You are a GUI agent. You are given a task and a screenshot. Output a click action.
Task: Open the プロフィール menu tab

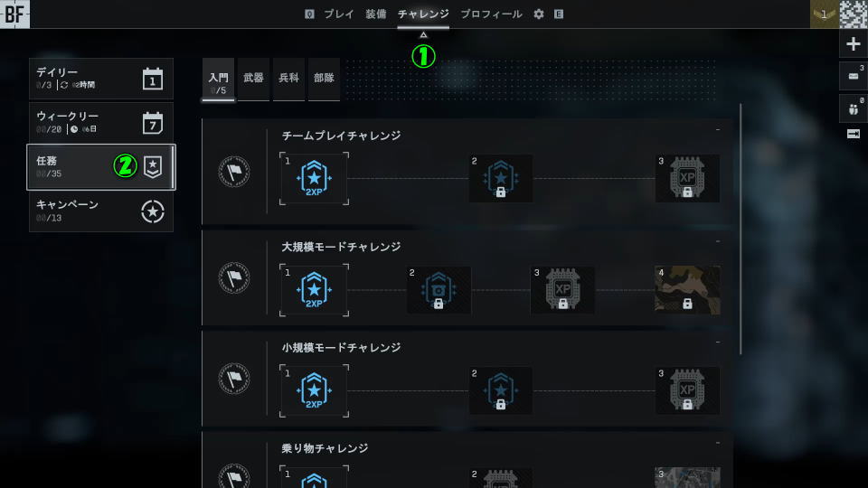click(491, 14)
